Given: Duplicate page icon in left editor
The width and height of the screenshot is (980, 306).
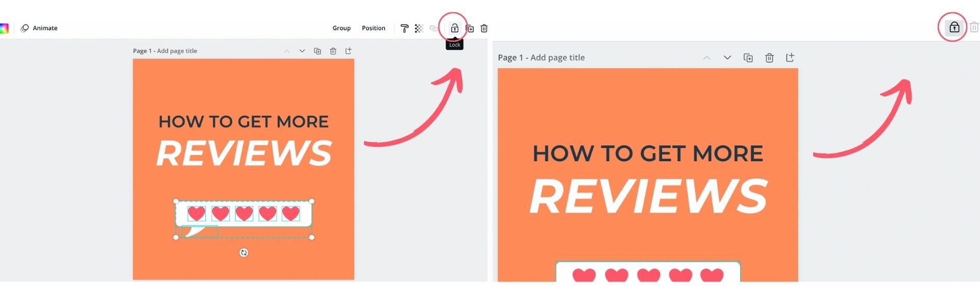Looking at the screenshot, I should (317, 51).
